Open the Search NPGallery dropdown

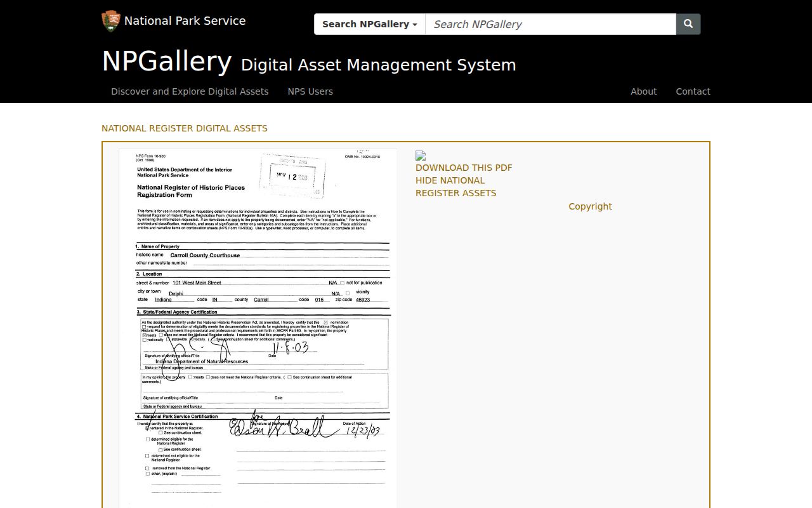(x=370, y=24)
